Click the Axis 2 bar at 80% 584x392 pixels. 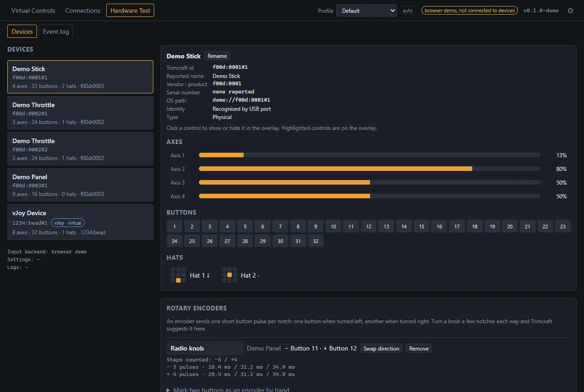click(370, 169)
